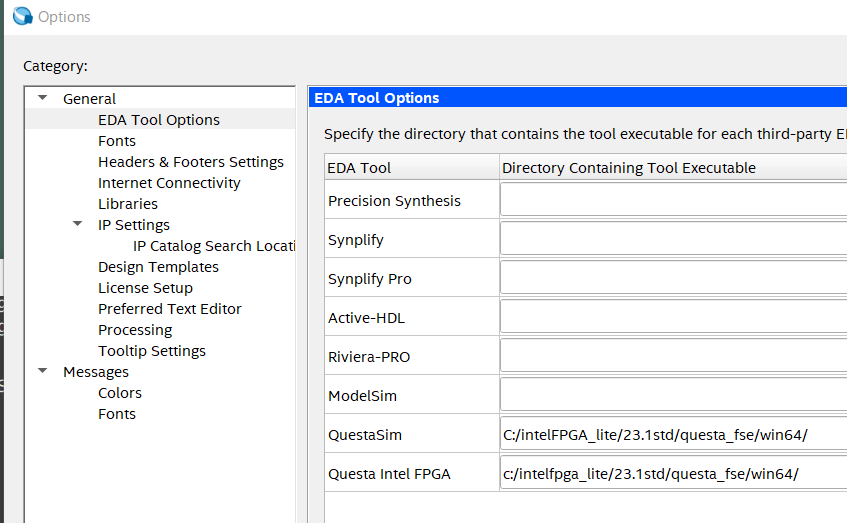Open the Libraries category
The width and height of the screenshot is (847, 523).
pos(128,204)
